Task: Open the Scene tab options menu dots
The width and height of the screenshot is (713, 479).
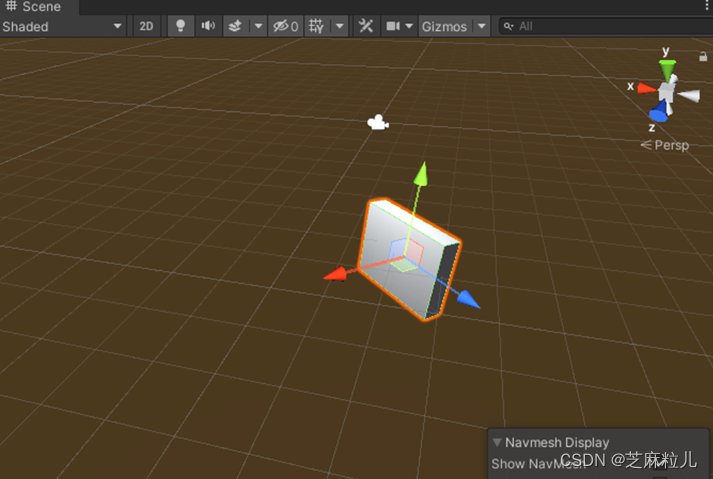Action: click(707, 5)
